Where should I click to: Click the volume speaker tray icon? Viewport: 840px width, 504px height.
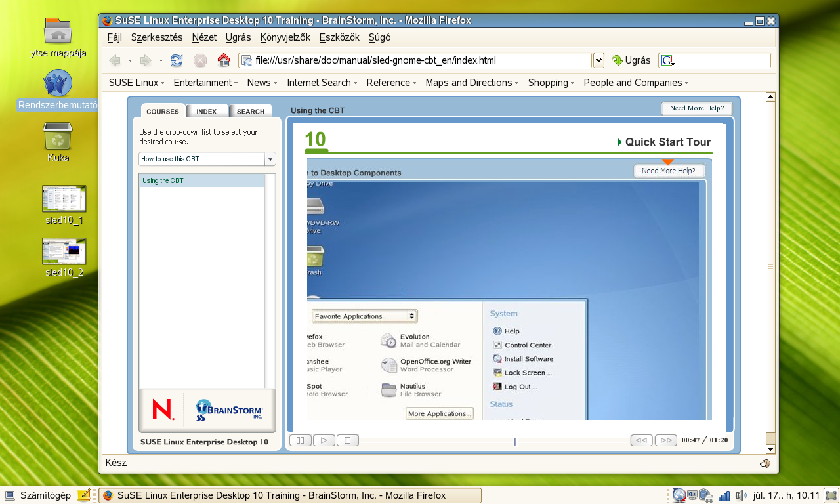click(x=741, y=495)
